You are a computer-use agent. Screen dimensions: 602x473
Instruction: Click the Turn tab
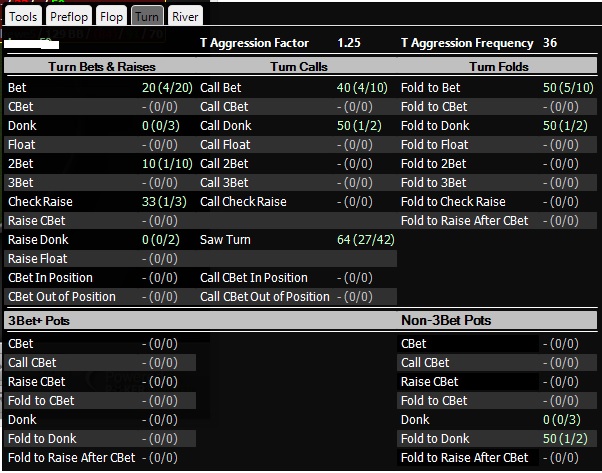click(x=146, y=16)
